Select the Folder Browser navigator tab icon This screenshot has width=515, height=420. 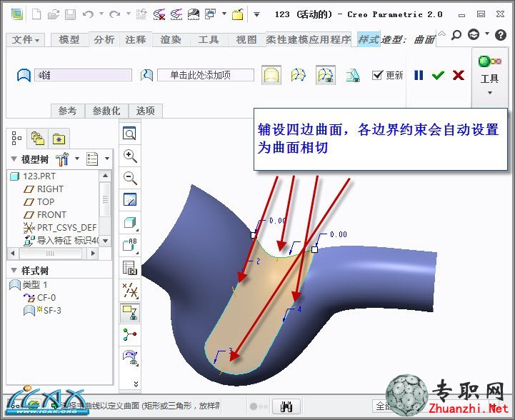(x=37, y=139)
